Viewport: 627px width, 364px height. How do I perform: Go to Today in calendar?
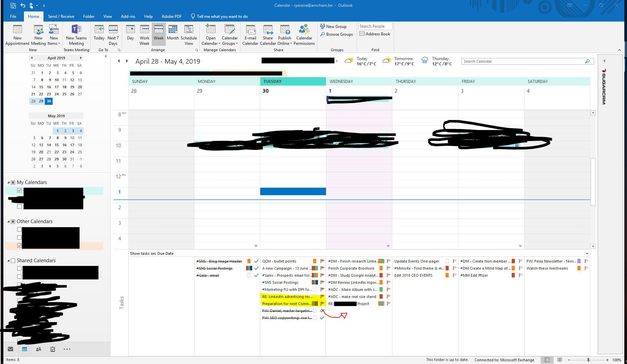[x=99, y=33]
